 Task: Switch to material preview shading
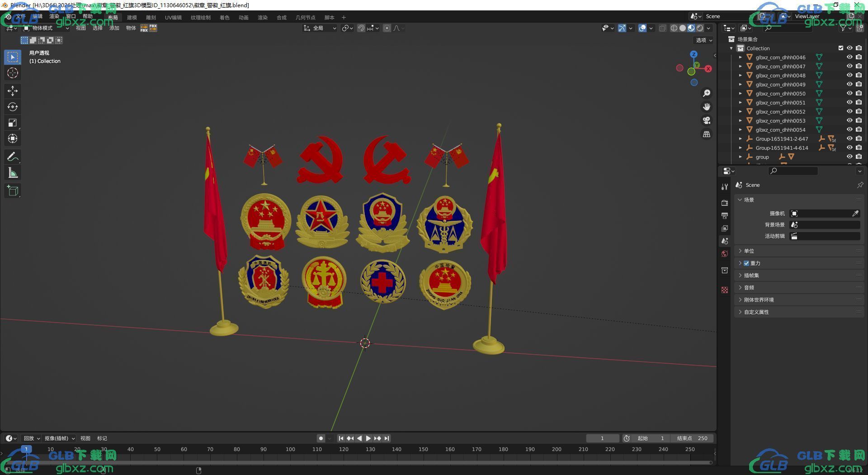click(691, 28)
